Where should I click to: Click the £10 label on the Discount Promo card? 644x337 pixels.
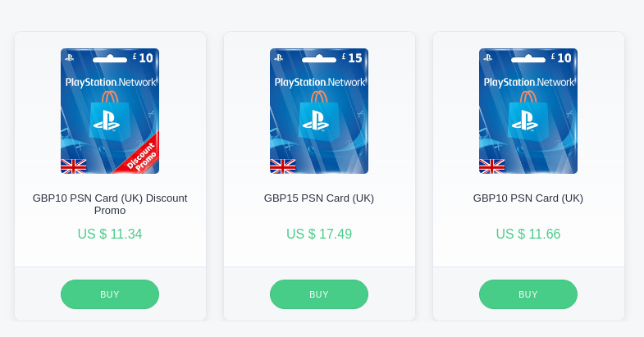[143, 58]
